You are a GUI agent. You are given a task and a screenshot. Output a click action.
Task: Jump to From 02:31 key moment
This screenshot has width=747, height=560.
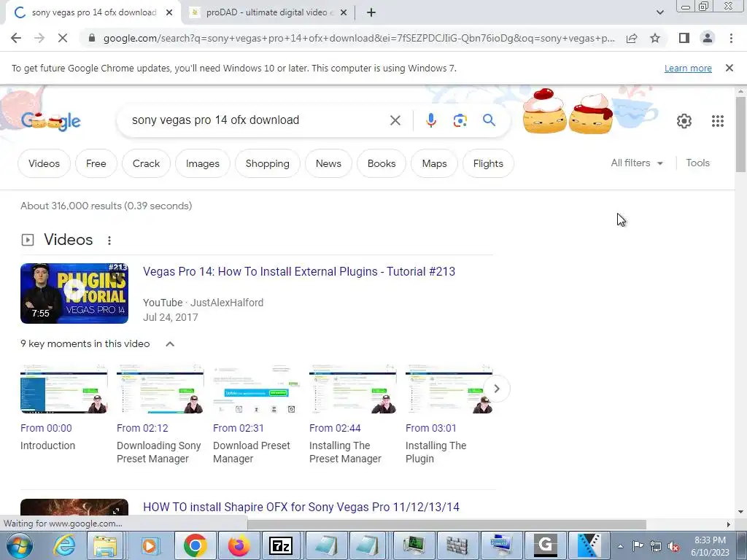pos(239,428)
